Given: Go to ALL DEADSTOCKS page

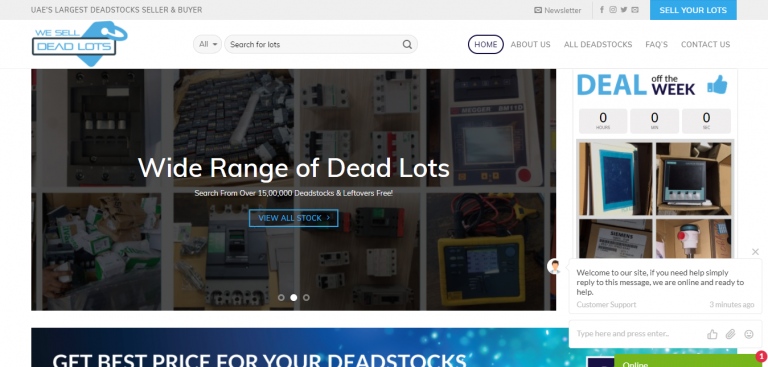Looking at the screenshot, I should click(598, 44).
